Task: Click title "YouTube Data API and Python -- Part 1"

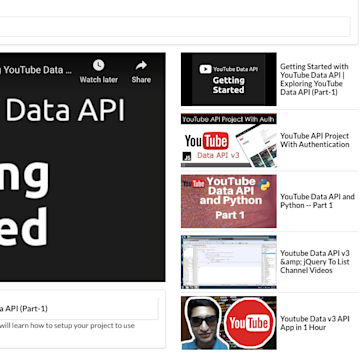Action: [x=317, y=201]
